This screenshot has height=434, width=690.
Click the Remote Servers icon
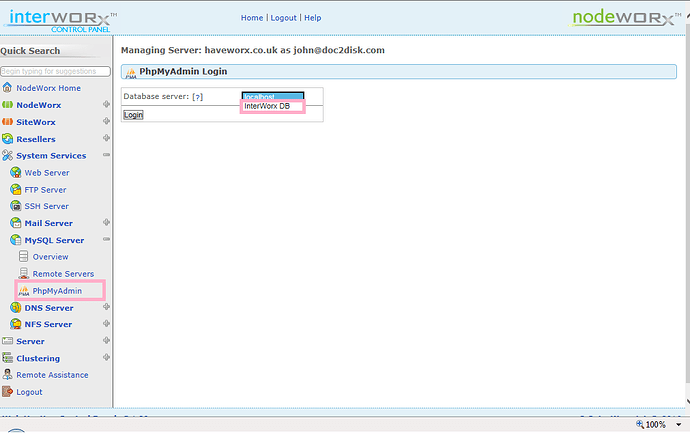tap(24, 273)
